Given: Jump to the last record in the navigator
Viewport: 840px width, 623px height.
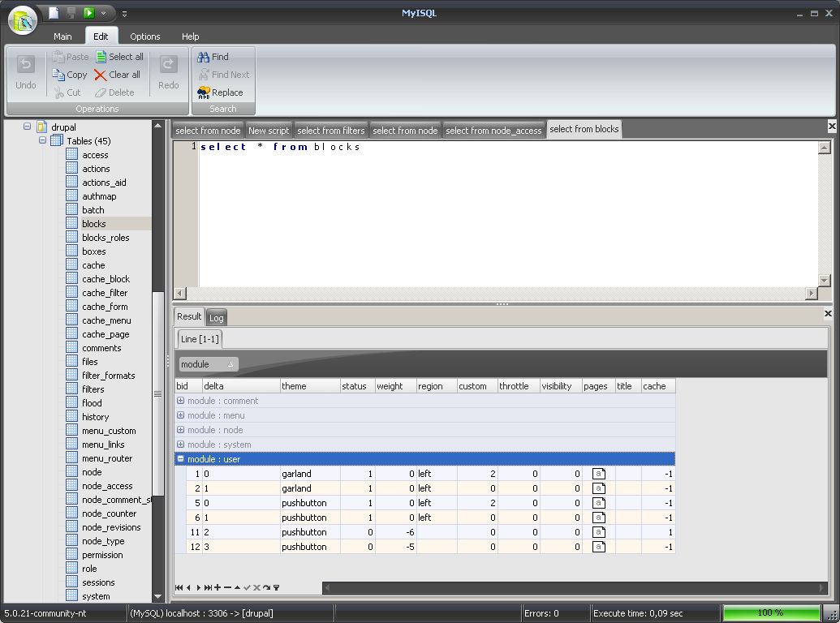Looking at the screenshot, I should click(x=208, y=587).
